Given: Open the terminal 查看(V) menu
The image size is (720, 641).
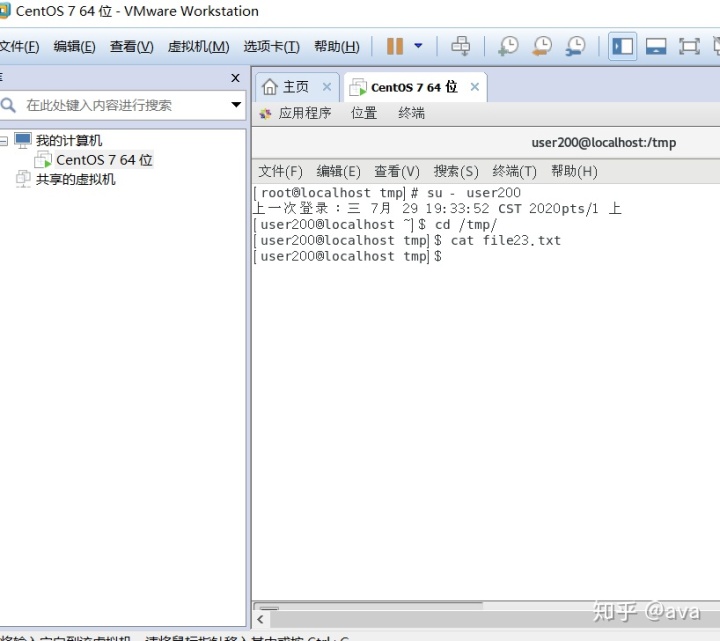Looking at the screenshot, I should (x=397, y=172).
